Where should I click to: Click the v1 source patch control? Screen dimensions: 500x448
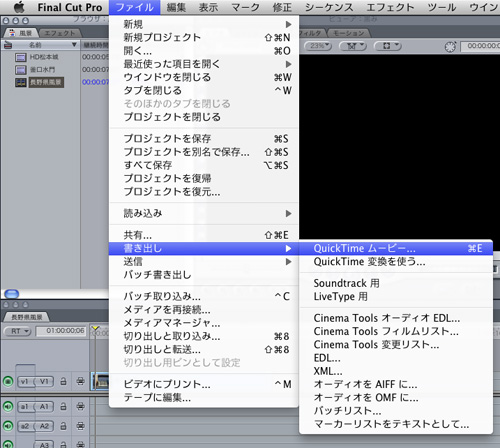25,381
